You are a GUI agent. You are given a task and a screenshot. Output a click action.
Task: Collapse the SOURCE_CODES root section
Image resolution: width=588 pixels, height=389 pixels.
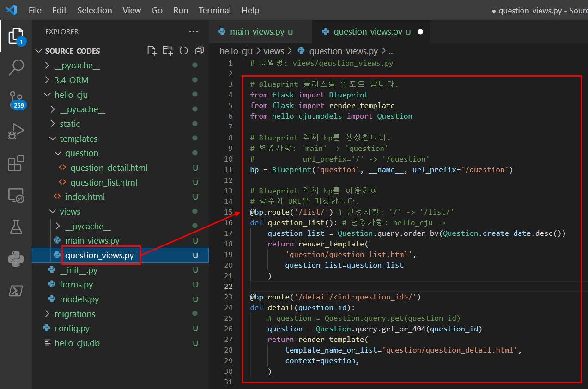[x=38, y=51]
